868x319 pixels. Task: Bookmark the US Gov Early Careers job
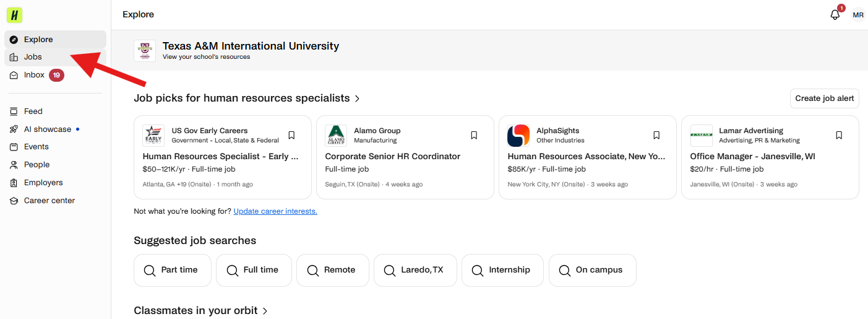(x=291, y=135)
